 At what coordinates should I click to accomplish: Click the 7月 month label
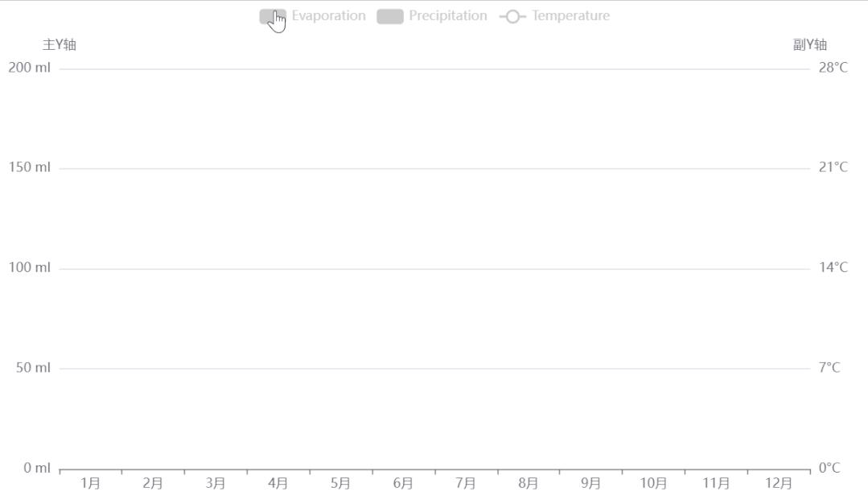466,483
